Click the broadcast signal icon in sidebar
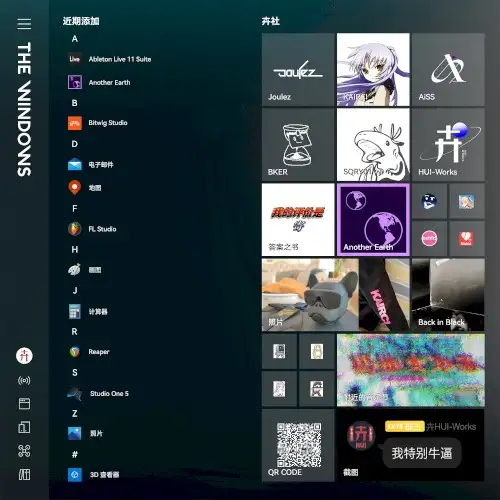The width and height of the screenshot is (500, 500). coord(24,380)
